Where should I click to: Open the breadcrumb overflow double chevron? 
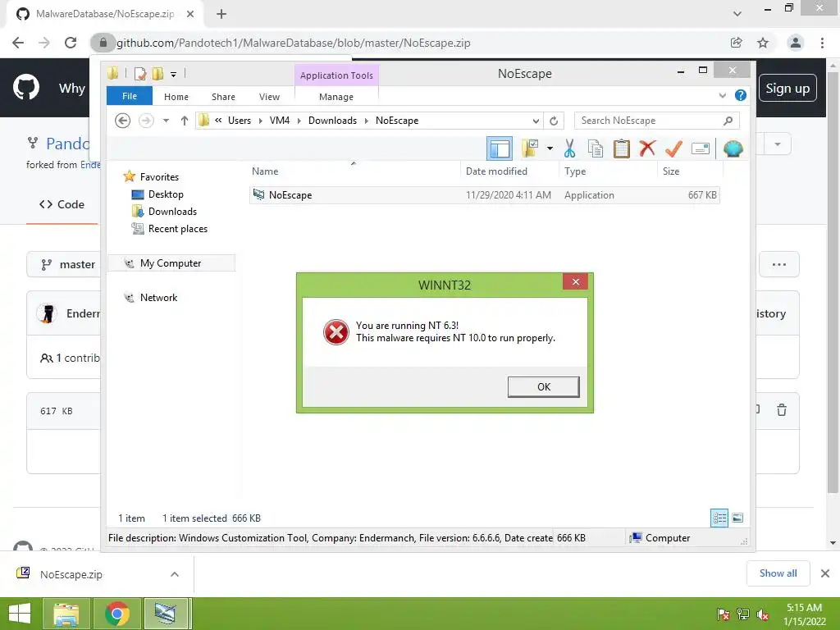click(x=218, y=121)
